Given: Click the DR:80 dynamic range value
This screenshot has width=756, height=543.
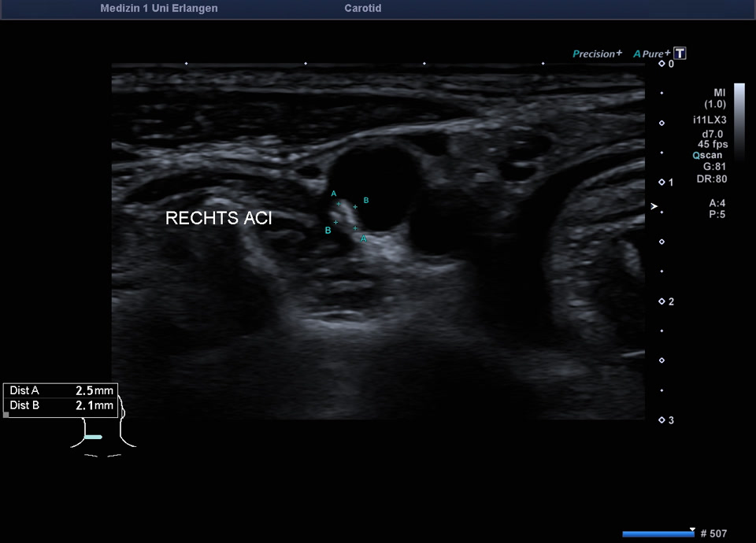Looking at the screenshot, I should click(x=712, y=179).
